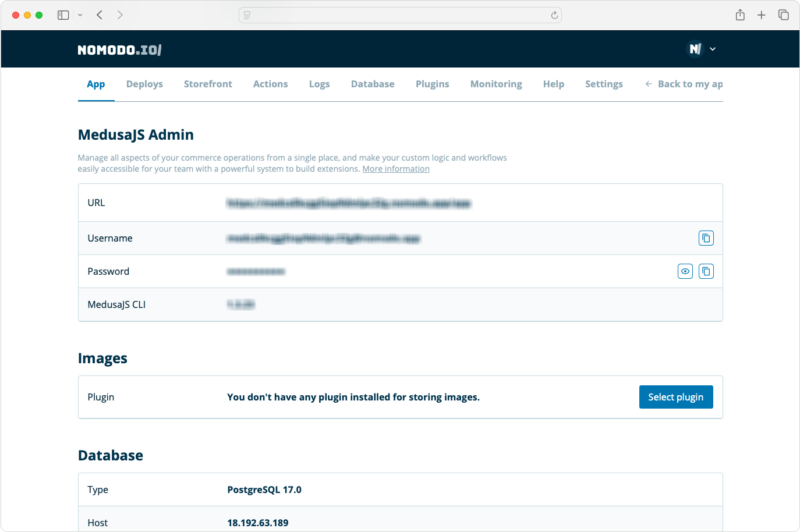The image size is (800, 532).
Task: Open the account avatar in the header
Action: [694, 49]
